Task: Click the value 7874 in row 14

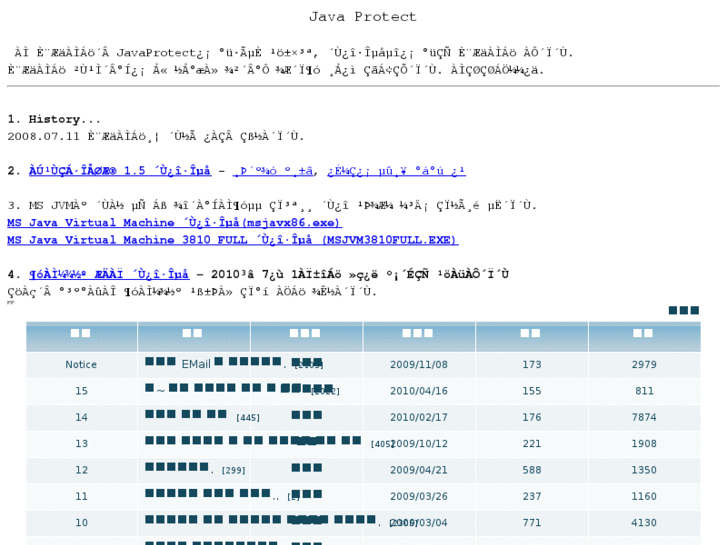Action: (x=644, y=417)
